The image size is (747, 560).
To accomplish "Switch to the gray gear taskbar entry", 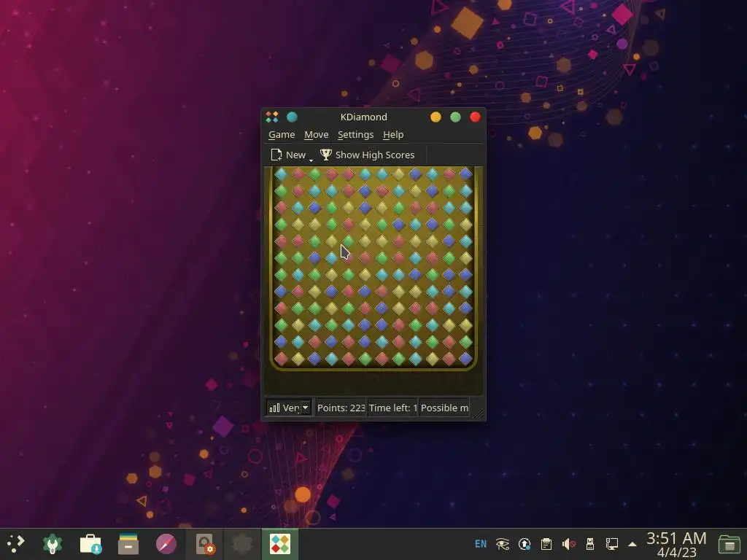I will [242, 544].
